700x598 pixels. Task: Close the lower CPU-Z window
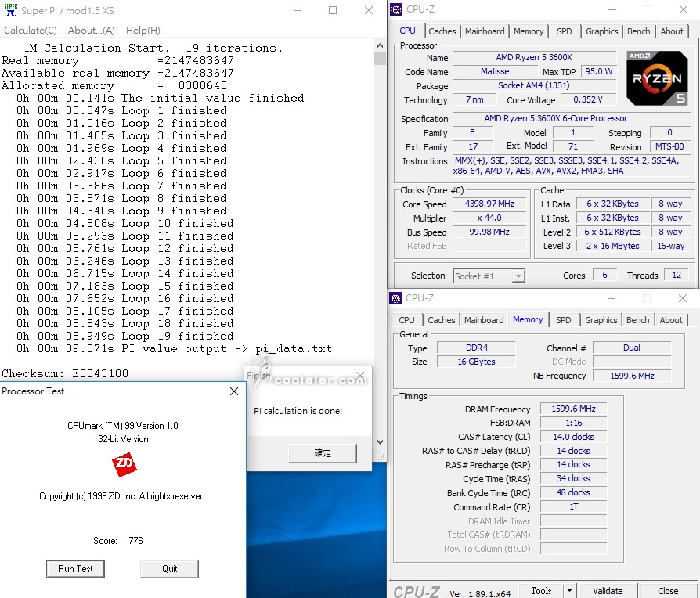pyautogui.click(x=682, y=298)
